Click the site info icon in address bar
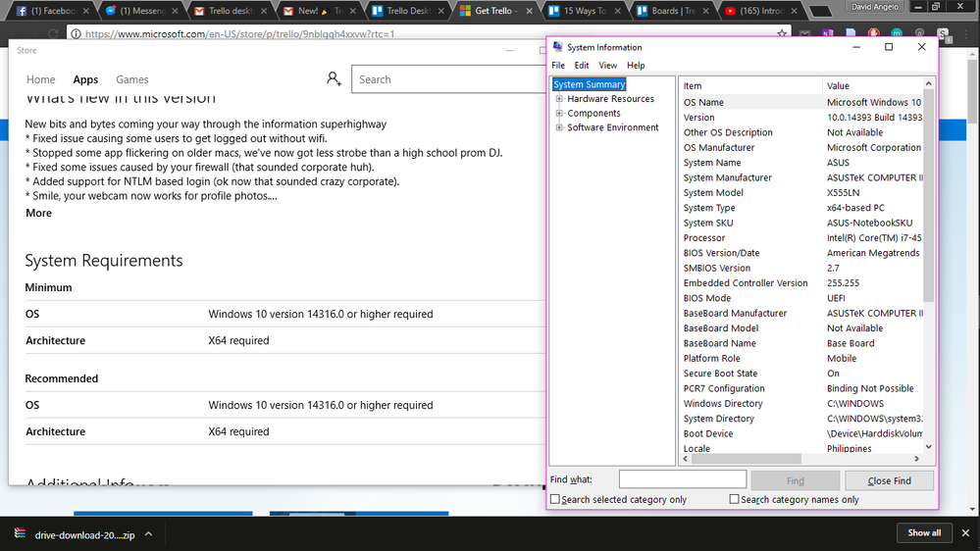The width and height of the screenshot is (980, 551). point(76,33)
